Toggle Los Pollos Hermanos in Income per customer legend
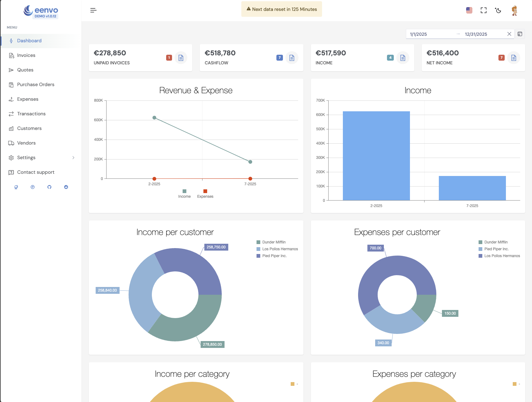Screen dimensions: 532x402 point(277,249)
